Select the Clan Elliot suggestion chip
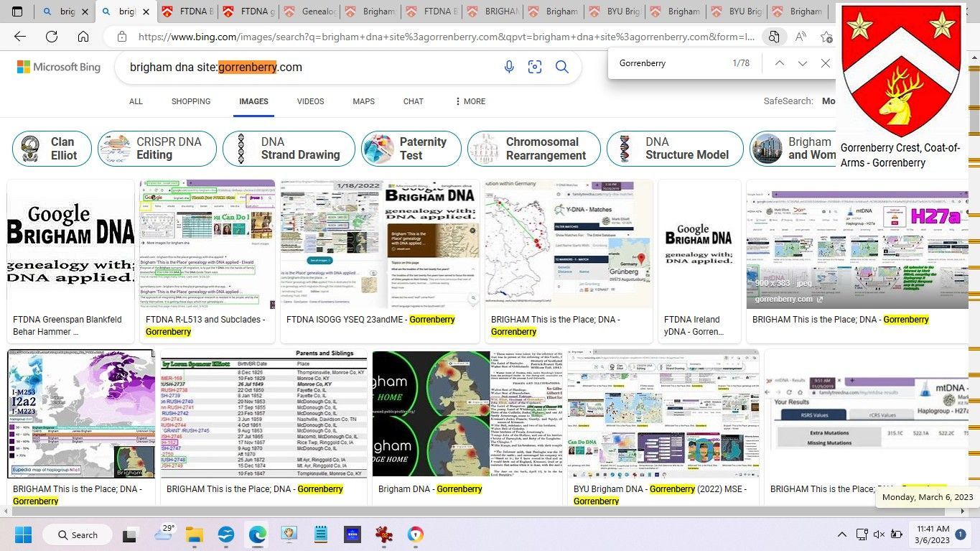Viewport: 980px width, 551px height. pos(52,149)
